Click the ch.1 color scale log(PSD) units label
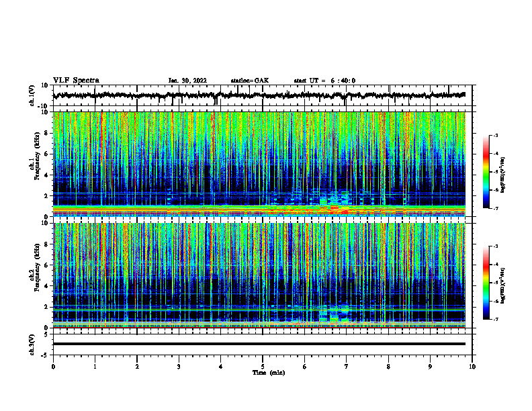The width and height of the screenshot is (532, 411). pos(503,175)
